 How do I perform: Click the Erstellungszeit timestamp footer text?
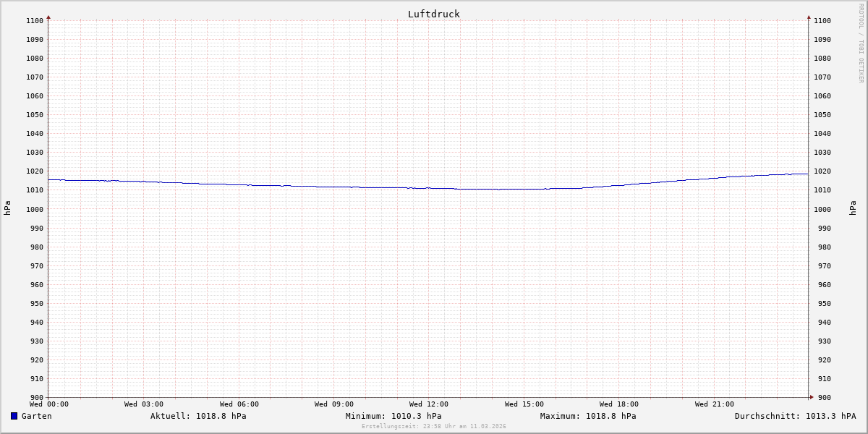tap(434, 426)
